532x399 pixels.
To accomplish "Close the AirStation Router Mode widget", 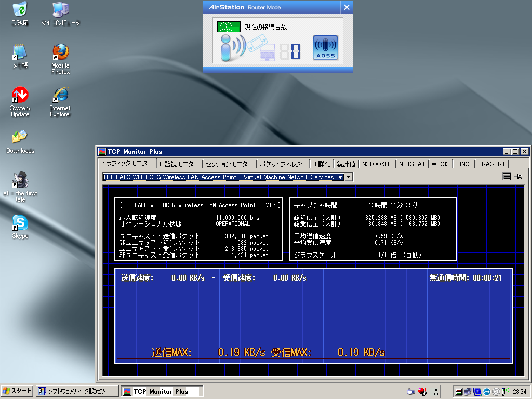I will pos(347,7).
